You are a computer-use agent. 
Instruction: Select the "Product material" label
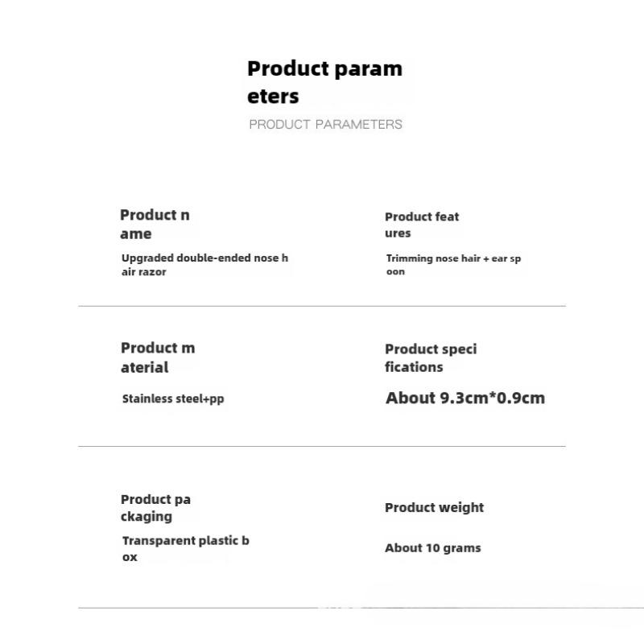(158, 357)
